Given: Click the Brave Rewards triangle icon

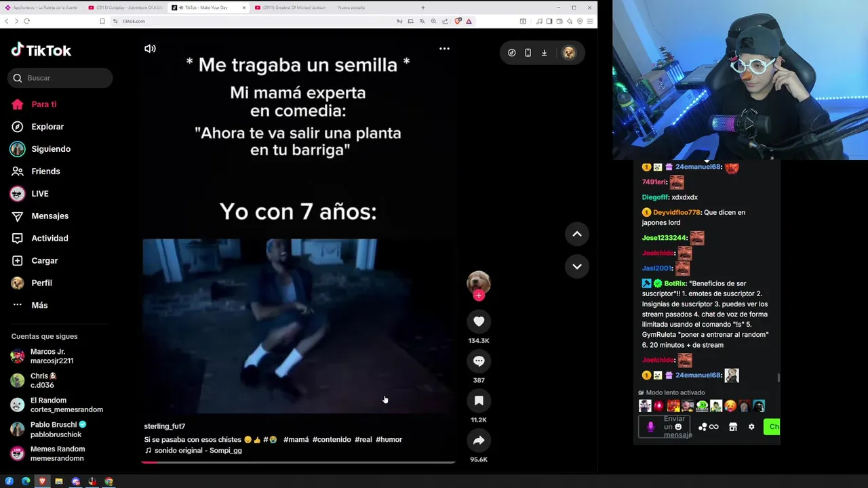Looking at the screenshot, I should click(469, 21).
